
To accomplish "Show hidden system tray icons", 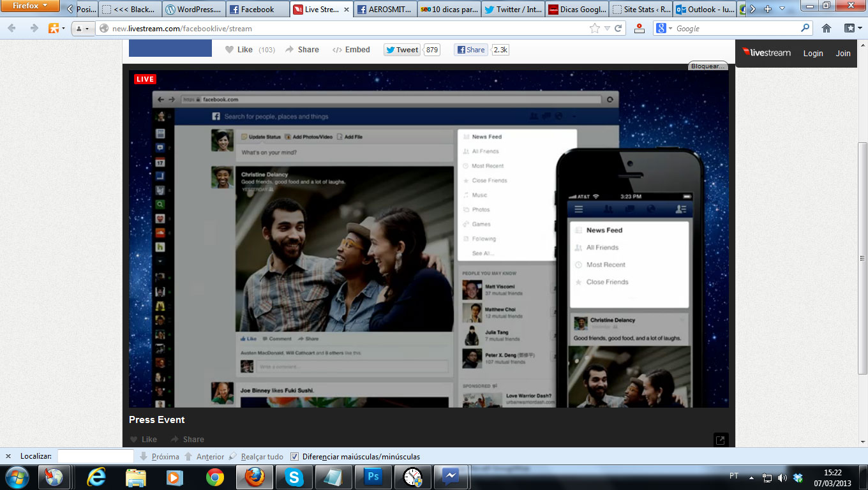I will pyautogui.click(x=751, y=477).
